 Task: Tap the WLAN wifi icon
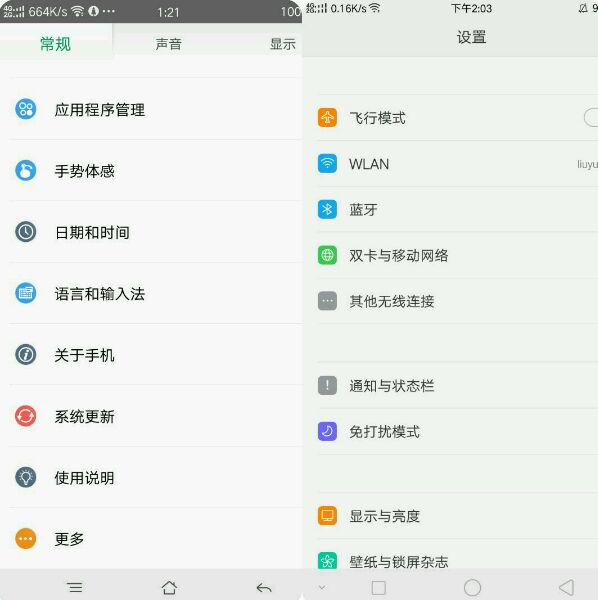327,163
